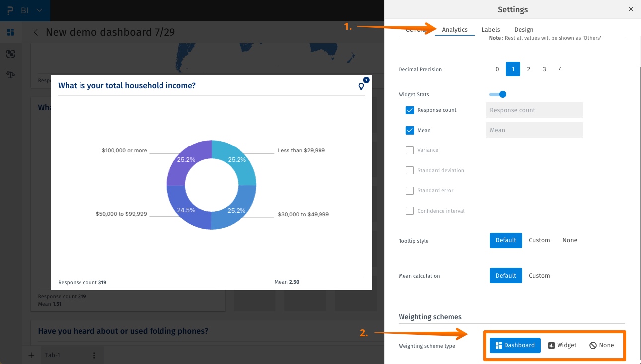Image resolution: width=641 pixels, height=364 pixels.
Task: Enable the Variance statistic checkbox
Action: click(410, 150)
